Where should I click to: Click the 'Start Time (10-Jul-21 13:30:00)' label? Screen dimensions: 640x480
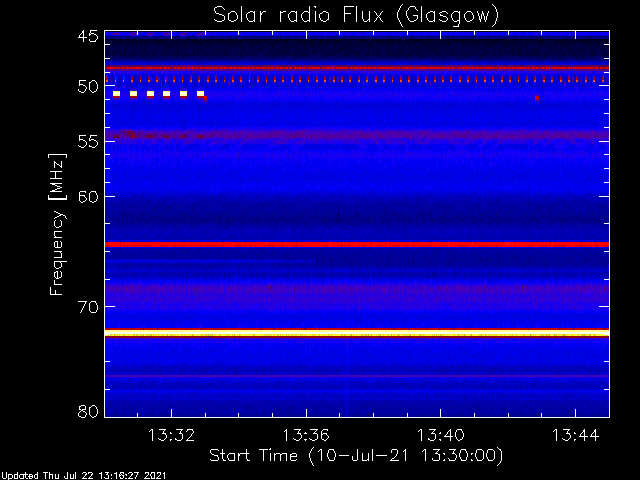tap(356, 455)
